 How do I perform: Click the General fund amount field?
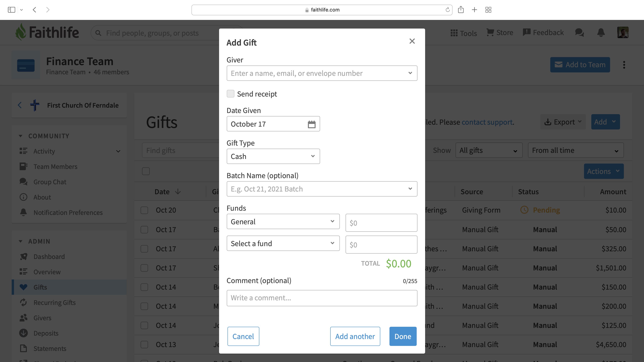(381, 223)
